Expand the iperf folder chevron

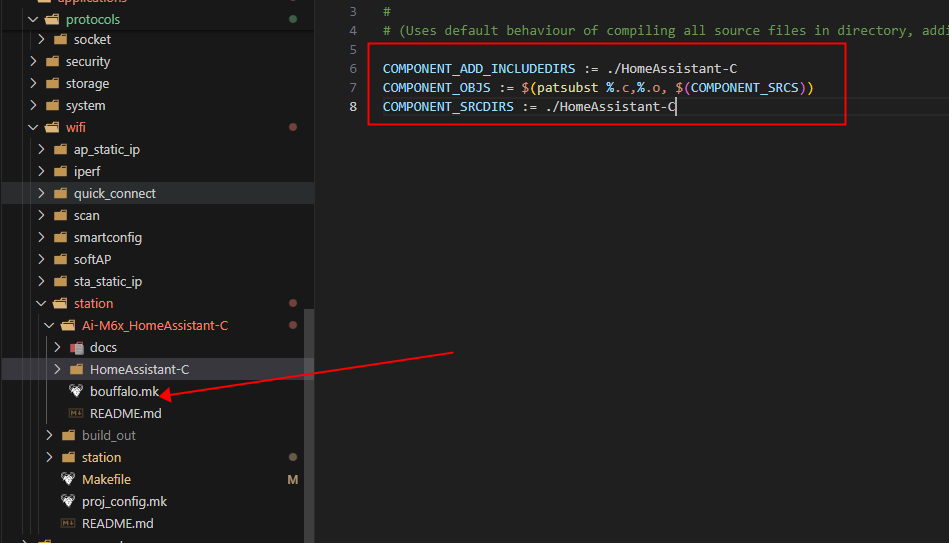pos(41,171)
